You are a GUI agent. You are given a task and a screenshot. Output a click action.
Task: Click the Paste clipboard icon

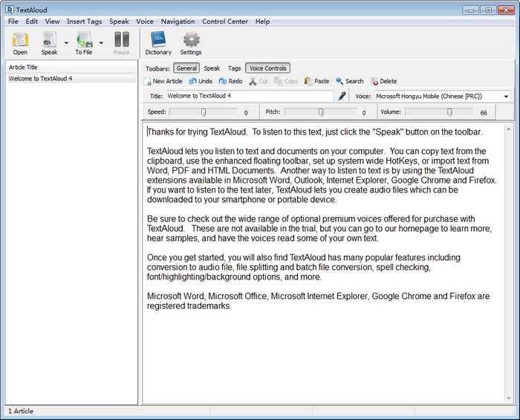pos(308,81)
